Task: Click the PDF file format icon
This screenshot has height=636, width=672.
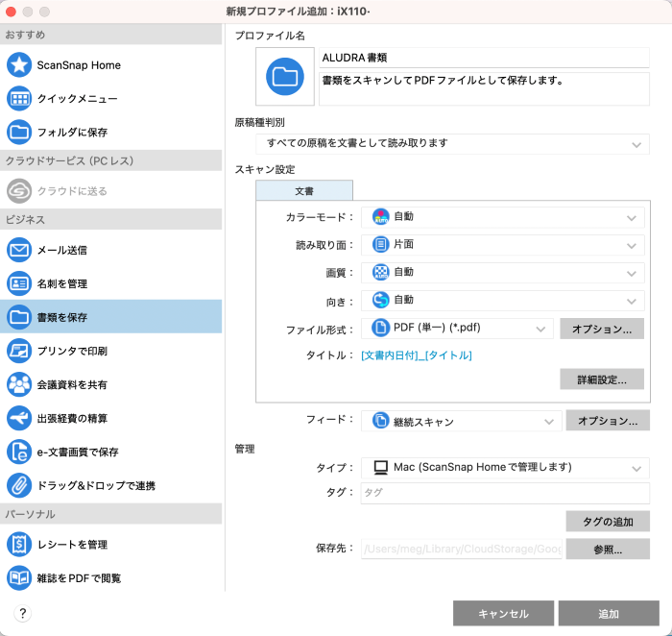Action: 380,328
